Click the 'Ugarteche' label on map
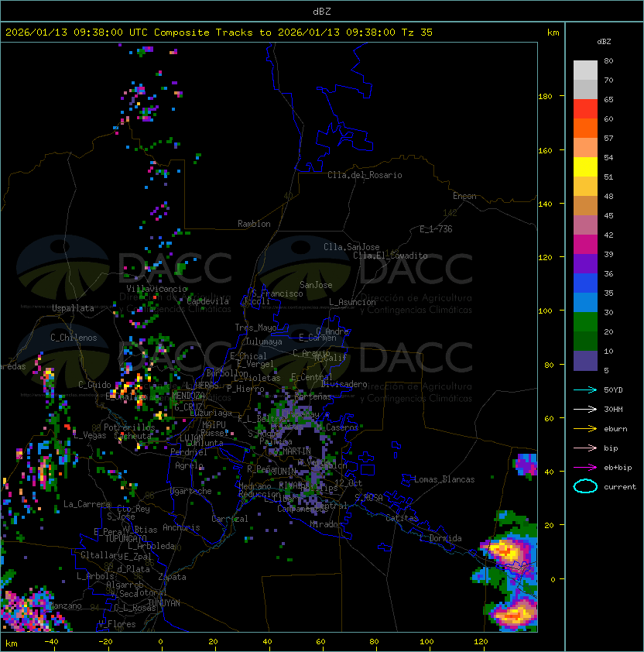This screenshot has height=652, width=644. tap(191, 491)
